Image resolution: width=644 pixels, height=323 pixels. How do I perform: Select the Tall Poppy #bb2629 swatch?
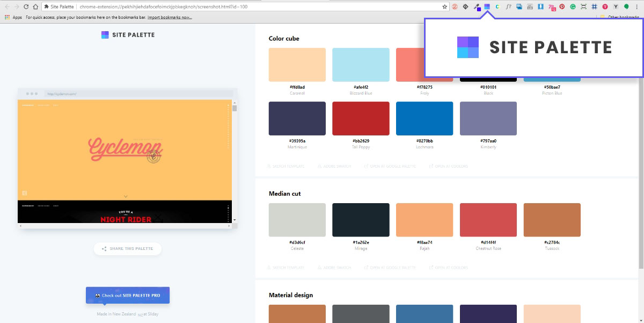(361, 118)
